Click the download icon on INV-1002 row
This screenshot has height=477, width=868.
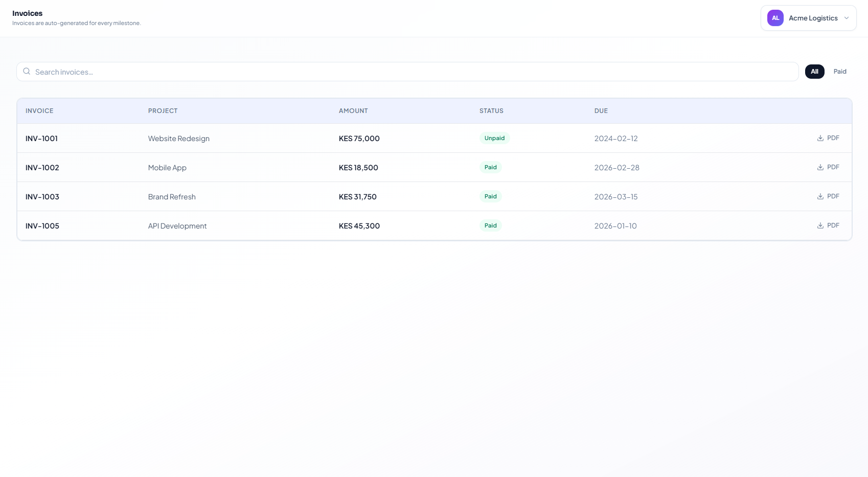pos(820,167)
